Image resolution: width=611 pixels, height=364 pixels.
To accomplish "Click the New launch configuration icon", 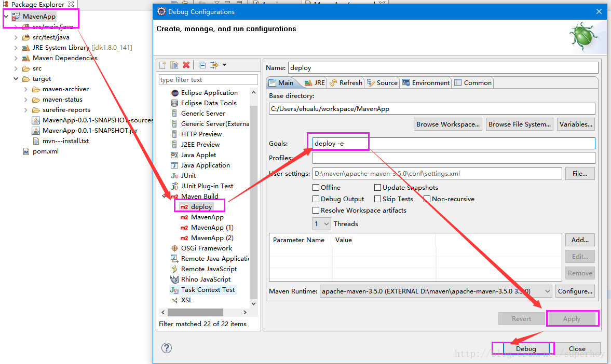I will tap(162, 65).
